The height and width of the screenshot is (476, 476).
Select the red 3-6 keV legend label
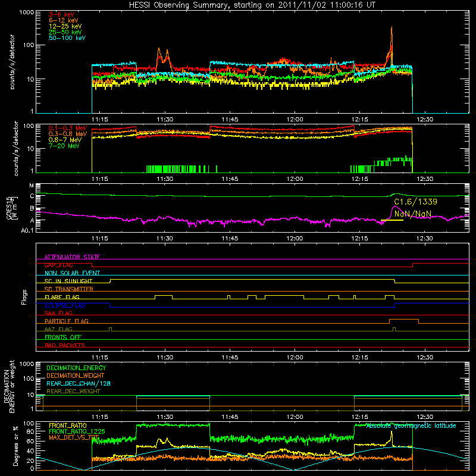coord(62,14)
